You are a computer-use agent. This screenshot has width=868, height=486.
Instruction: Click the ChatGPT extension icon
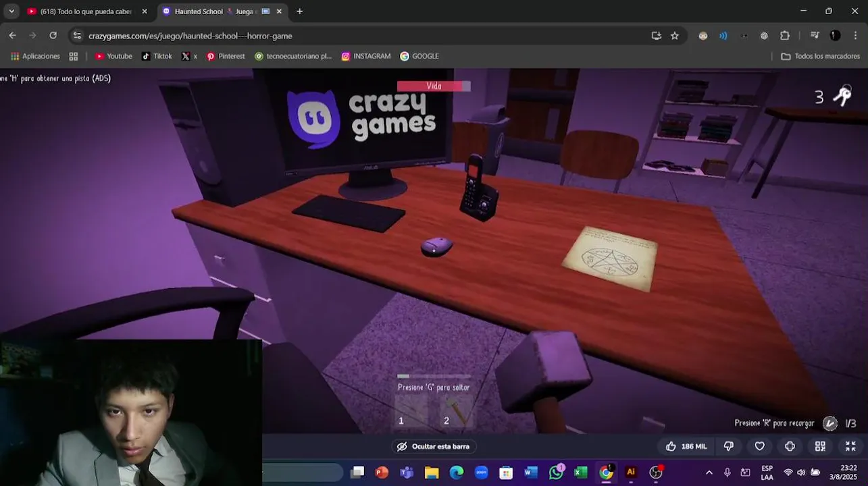pyautogui.click(x=764, y=36)
